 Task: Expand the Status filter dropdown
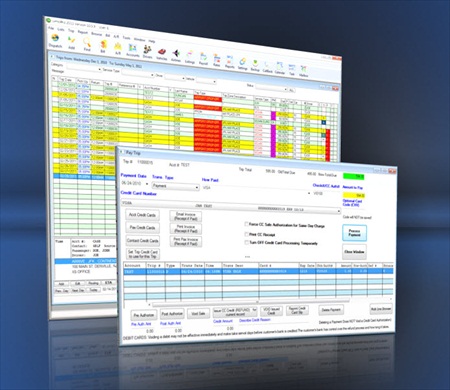[x=285, y=89]
